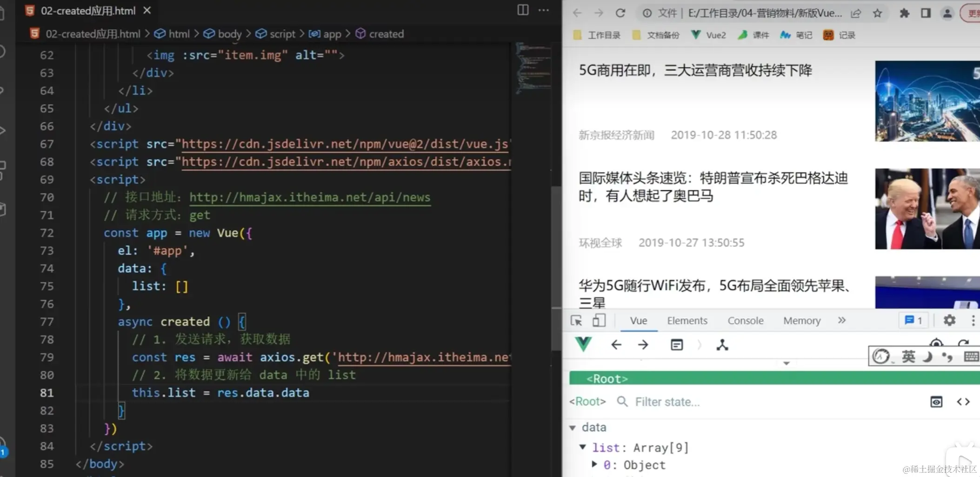Open the 文档备份 bookmark folder

(x=656, y=35)
